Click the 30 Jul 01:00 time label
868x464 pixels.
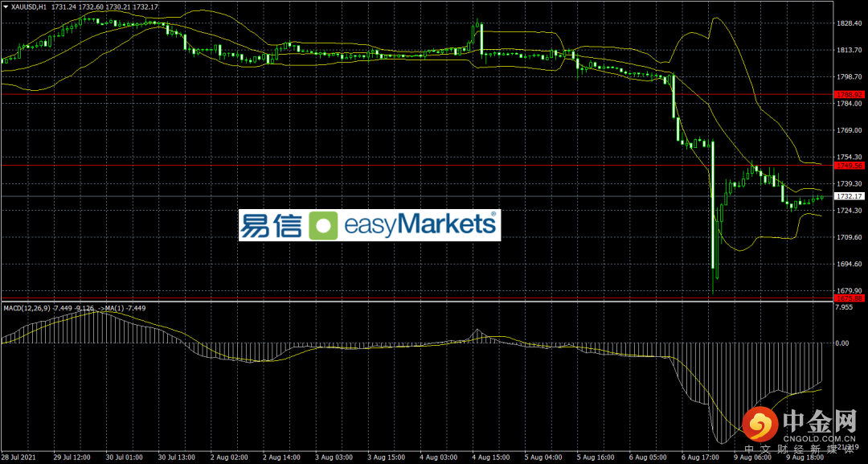tap(124, 458)
